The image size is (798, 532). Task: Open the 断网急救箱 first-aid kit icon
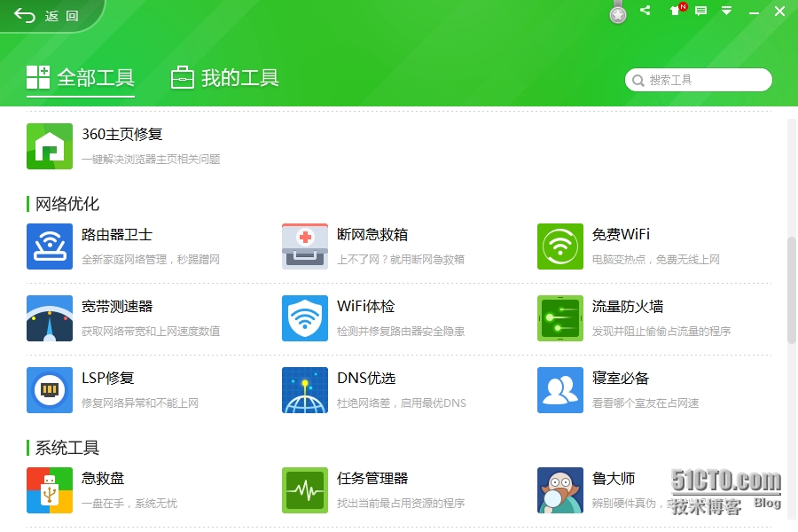305,246
